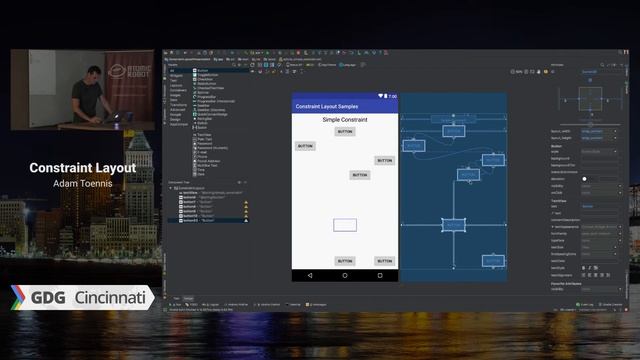640x360 pixels.
Task: Tap the Android recents navigation icon
Action: coord(380,276)
